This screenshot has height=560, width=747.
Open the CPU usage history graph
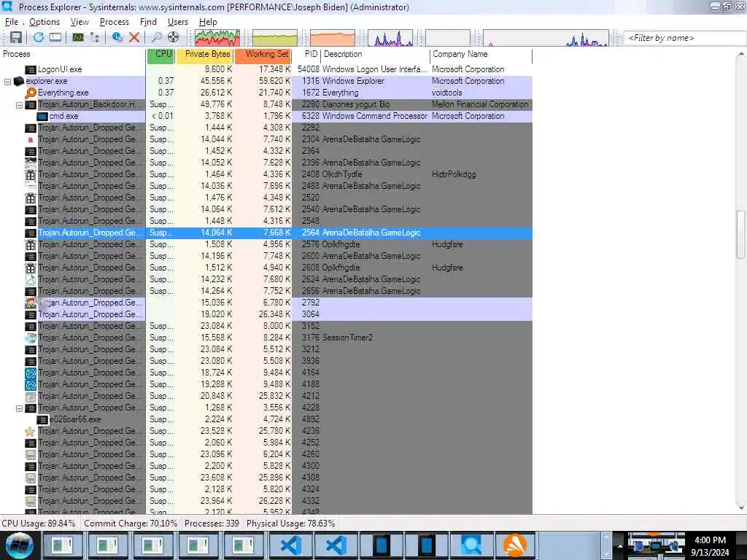point(217,38)
